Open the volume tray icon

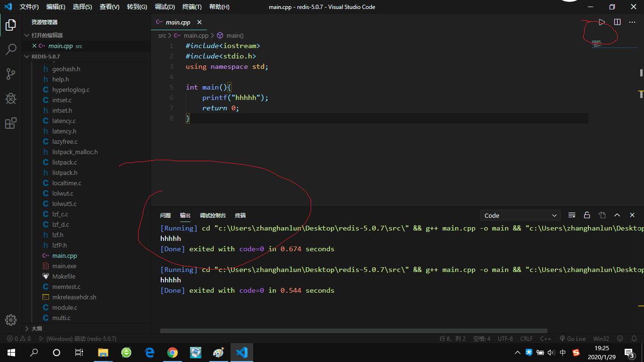tap(552, 353)
